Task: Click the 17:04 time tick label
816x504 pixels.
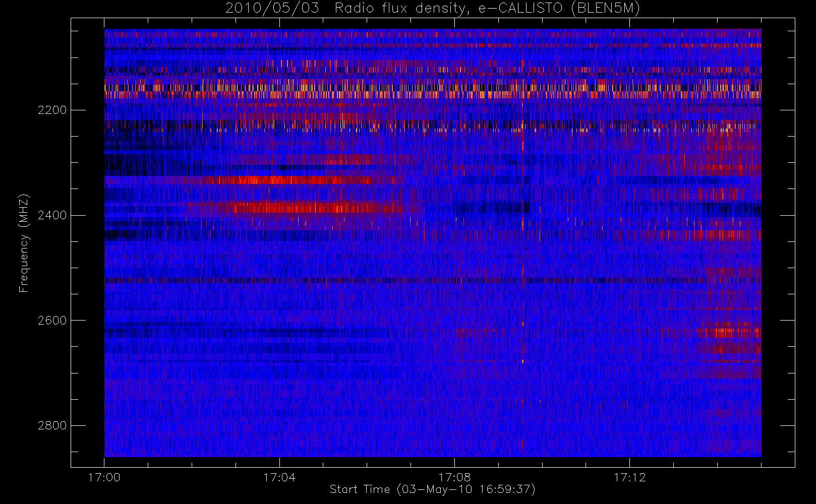Action: click(x=279, y=477)
